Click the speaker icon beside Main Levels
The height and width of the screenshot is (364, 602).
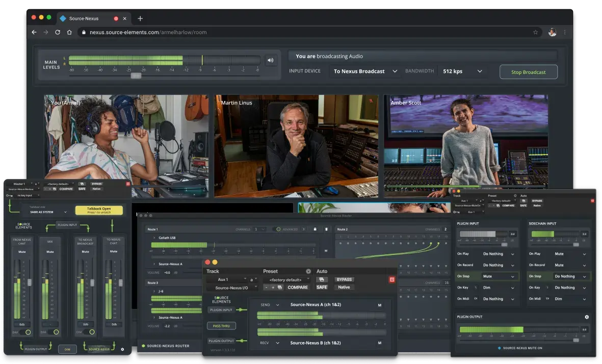[270, 60]
